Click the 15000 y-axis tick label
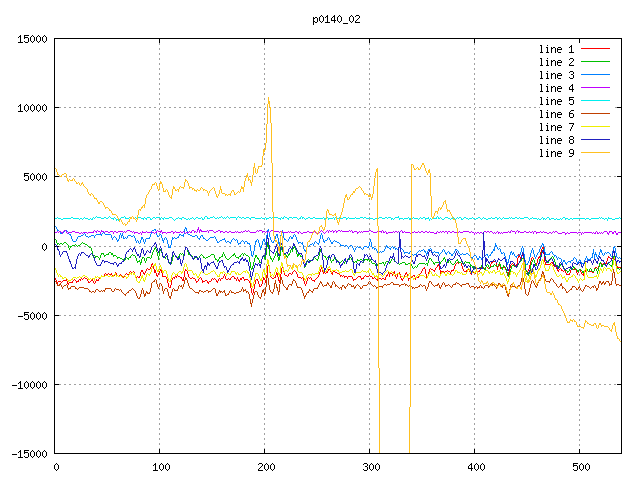Image resolution: width=640 pixels, height=480 pixels. point(31,39)
